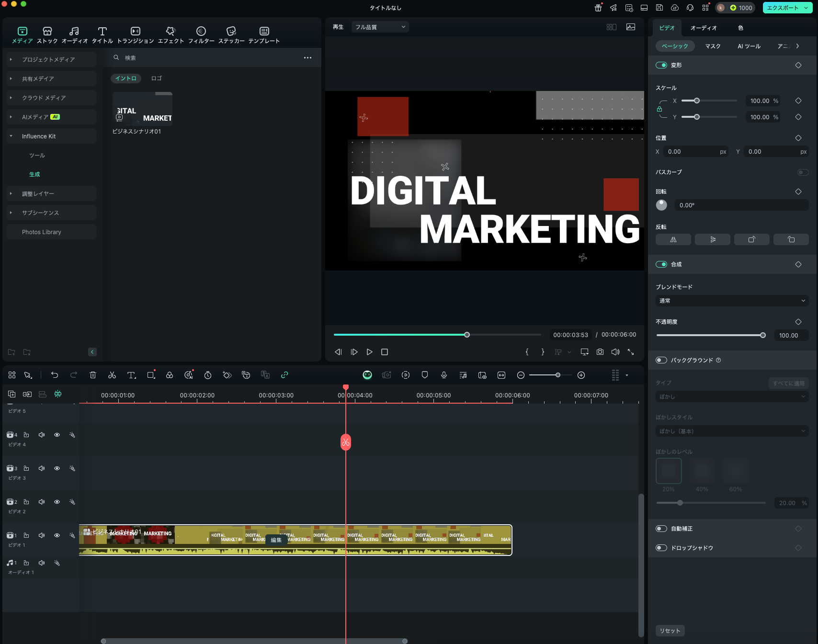818x644 pixels.
Task: Hide the ビデオ 1 track with eye icon
Action: (x=57, y=535)
